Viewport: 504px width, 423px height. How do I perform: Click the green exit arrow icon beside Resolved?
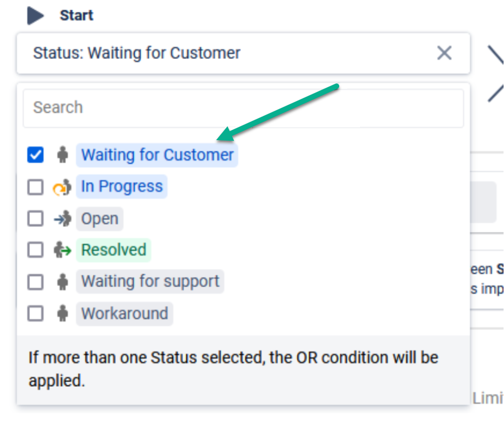62,250
